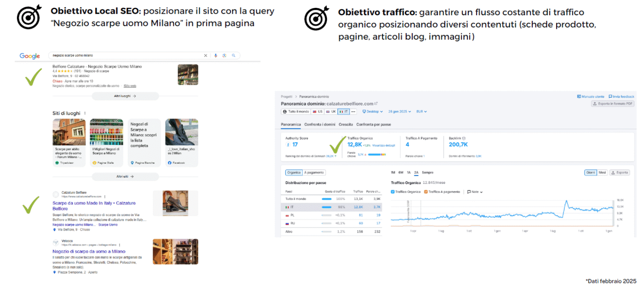644x297 pixels.
Task: Open the options dots next to the calzaturebelfiore.com result
Action: point(104,197)
